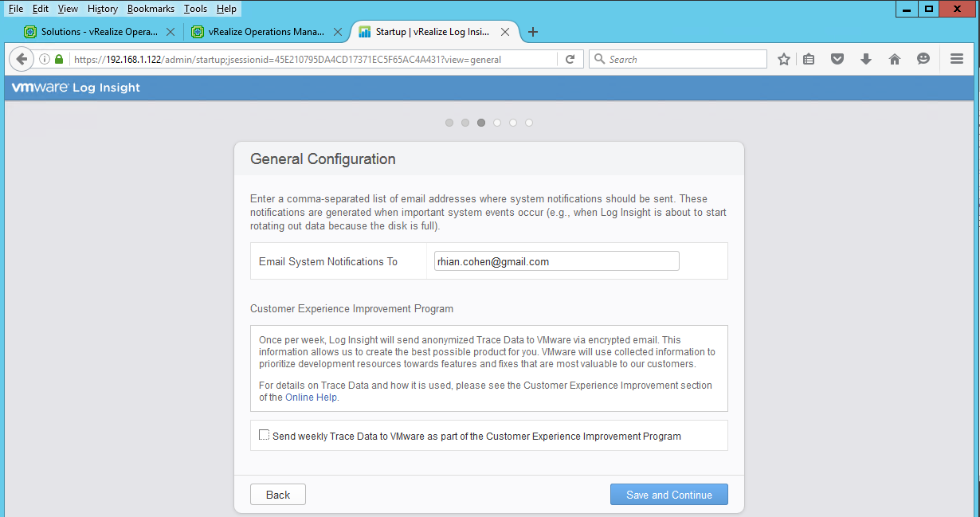Close the Startup Log Insight tab
The height and width of the screenshot is (517, 980).
click(504, 32)
